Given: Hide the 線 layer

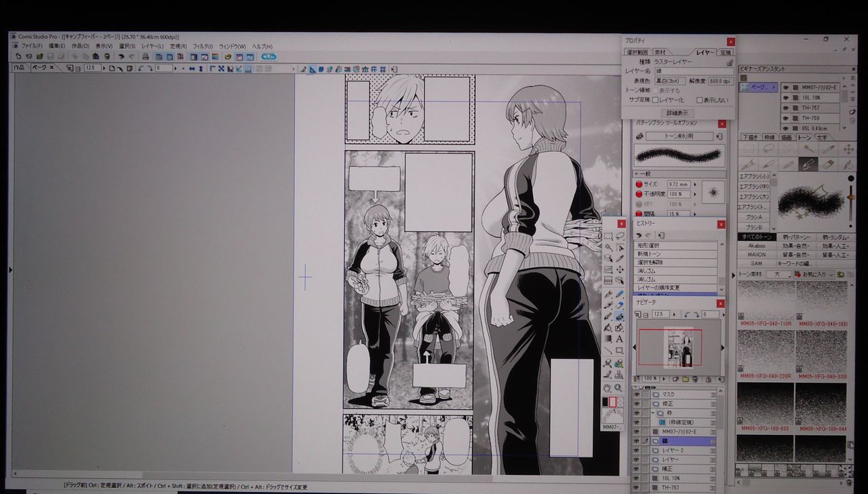Looking at the screenshot, I should point(636,440).
